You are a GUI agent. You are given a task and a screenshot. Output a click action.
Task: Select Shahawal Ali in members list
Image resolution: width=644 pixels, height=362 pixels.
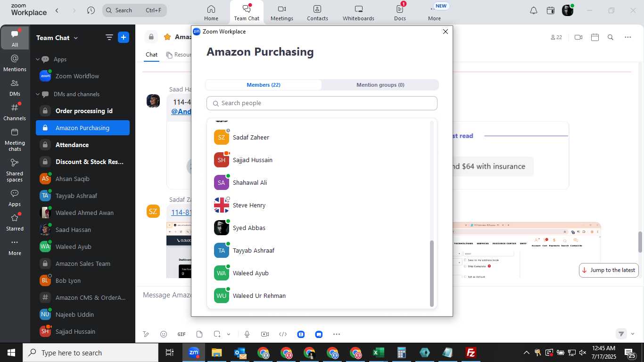click(318, 182)
